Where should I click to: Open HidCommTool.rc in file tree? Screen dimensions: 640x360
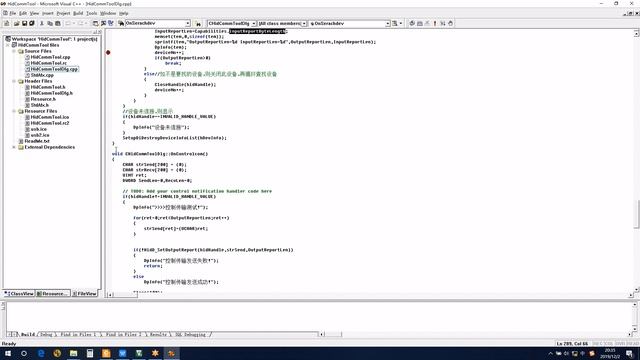(48, 63)
